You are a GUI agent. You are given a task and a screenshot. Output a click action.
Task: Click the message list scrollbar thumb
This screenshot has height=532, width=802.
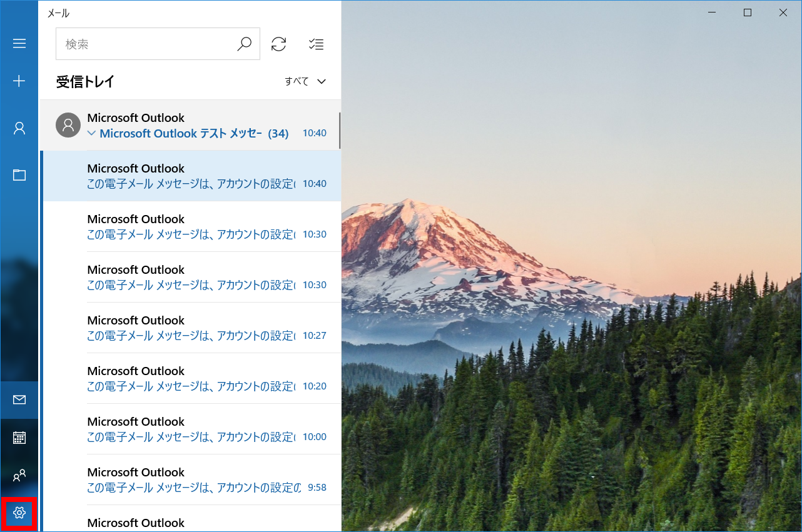340,130
